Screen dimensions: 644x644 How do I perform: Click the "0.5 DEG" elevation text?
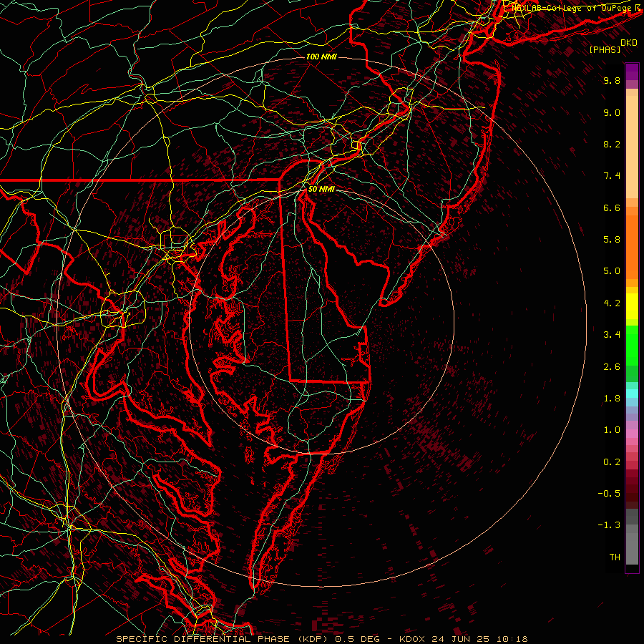(357, 639)
